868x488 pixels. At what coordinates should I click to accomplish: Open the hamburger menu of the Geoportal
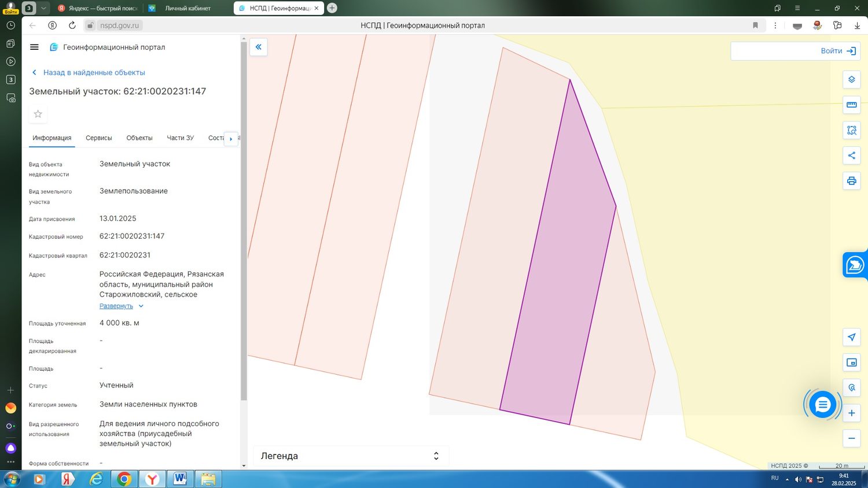[34, 47]
